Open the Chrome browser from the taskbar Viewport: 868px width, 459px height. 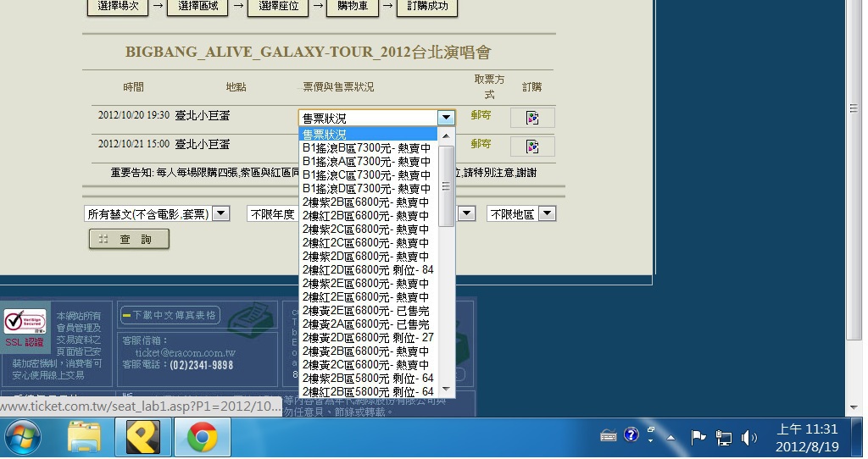tap(202, 438)
